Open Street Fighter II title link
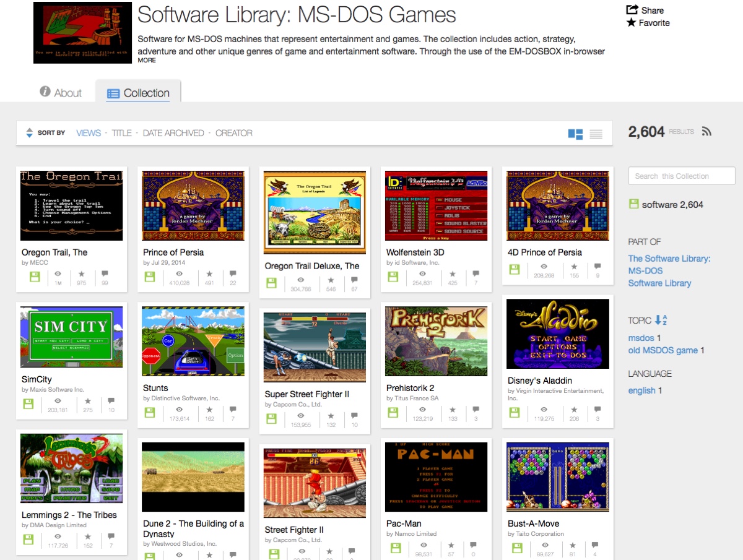This screenshot has height=560, width=743. click(x=294, y=530)
